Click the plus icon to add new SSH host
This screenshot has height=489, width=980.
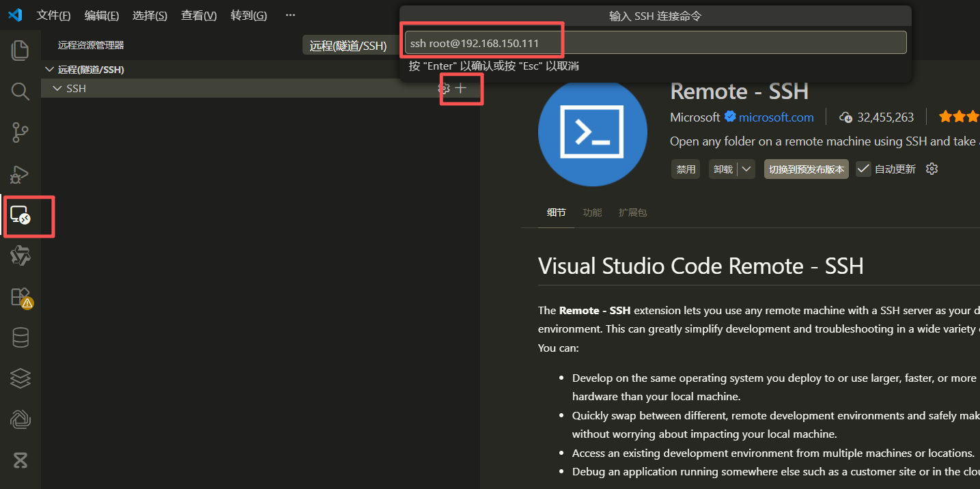461,89
